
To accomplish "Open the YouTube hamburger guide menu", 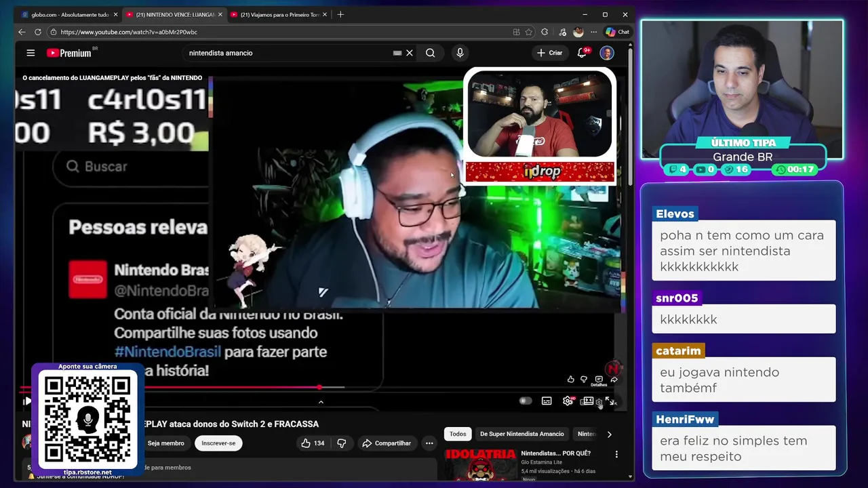I will [31, 53].
